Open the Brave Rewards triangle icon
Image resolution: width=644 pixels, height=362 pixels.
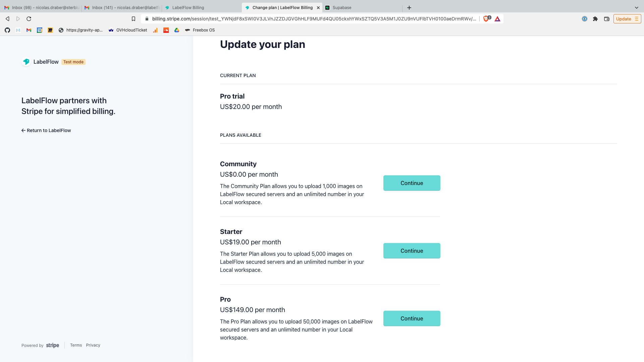497,19
